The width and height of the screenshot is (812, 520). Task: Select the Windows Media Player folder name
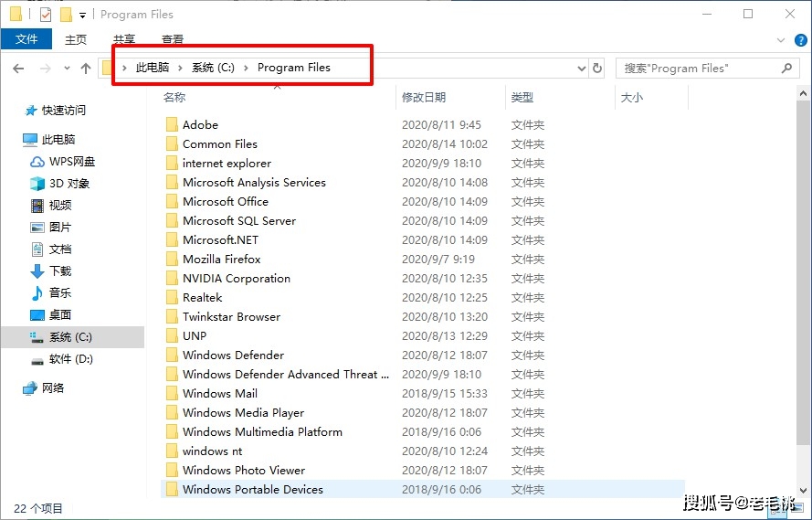(243, 413)
